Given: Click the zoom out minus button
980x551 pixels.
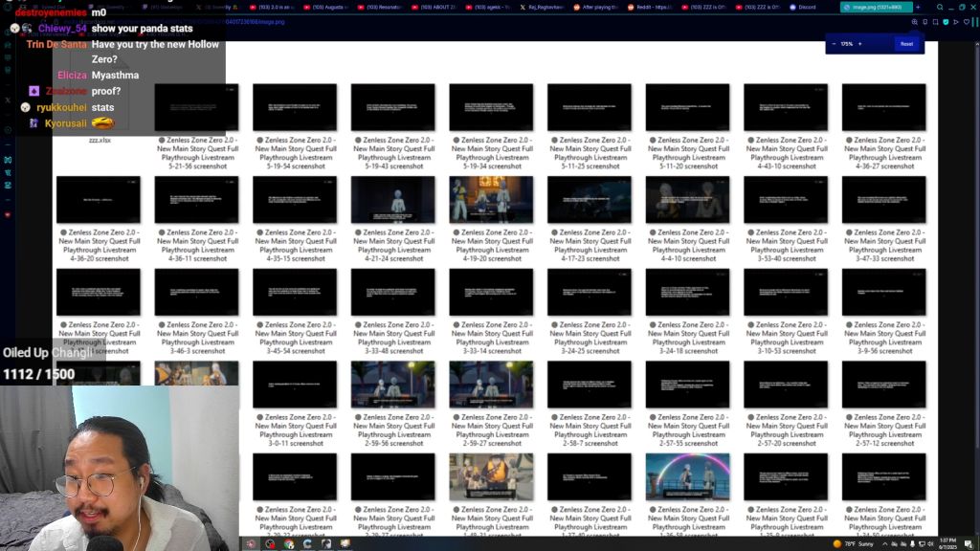Looking at the screenshot, I should point(834,44).
